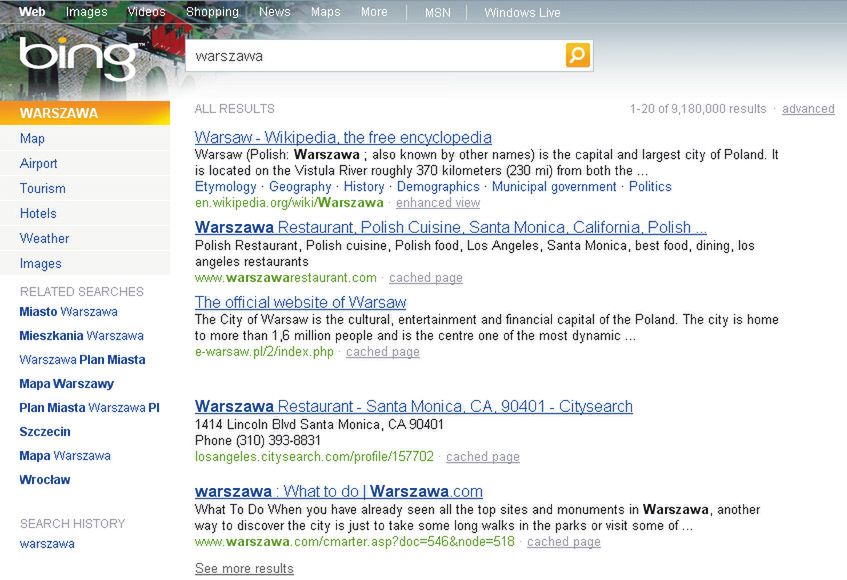The image size is (847, 580).
Task: Switch to Videos search
Action: [146, 11]
